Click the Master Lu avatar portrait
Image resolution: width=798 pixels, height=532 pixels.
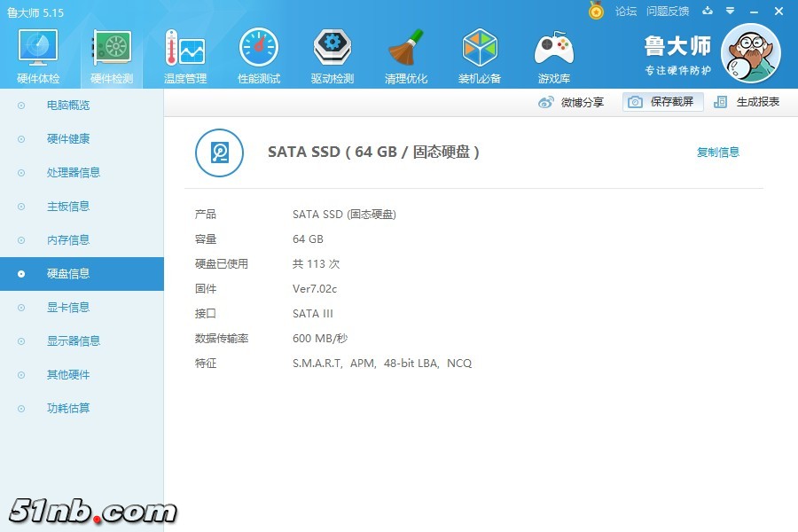click(750, 53)
